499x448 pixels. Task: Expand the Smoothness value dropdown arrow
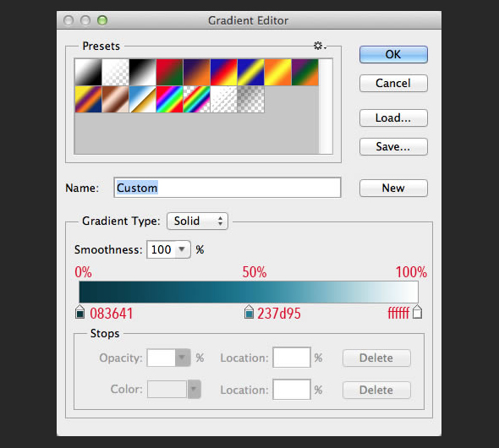click(182, 249)
